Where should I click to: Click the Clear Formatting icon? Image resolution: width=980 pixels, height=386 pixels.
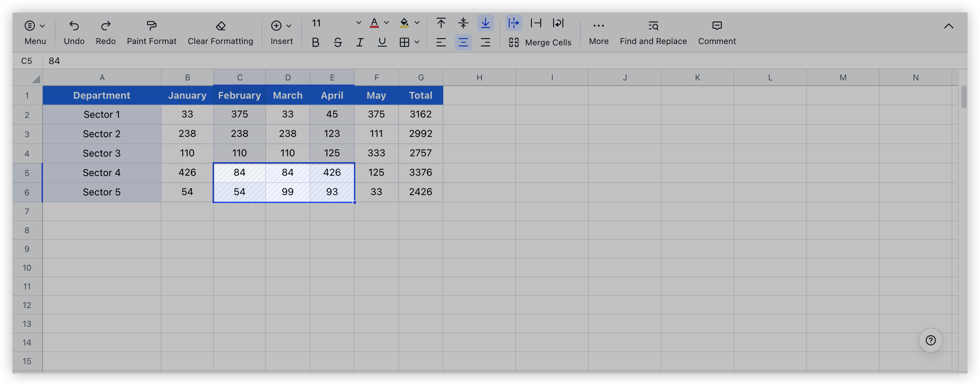(220, 25)
